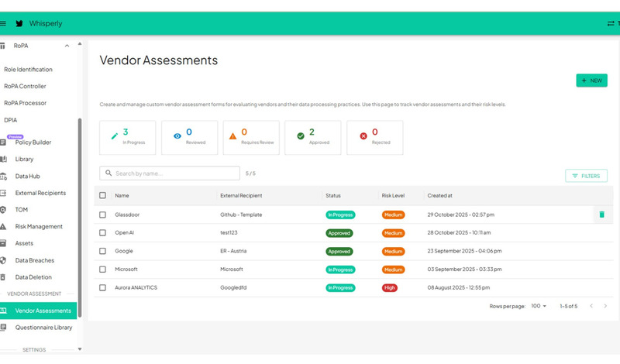Viewport: 620px width, 364px height.
Task: Delete the Glassdoor assessment via trash icon
Action: pyautogui.click(x=601, y=215)
